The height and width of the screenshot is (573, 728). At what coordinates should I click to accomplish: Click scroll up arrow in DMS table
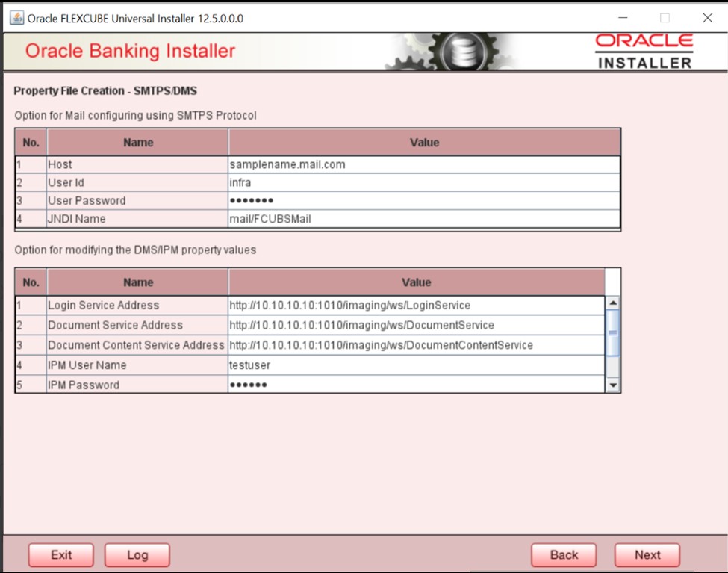coord(613,303)
